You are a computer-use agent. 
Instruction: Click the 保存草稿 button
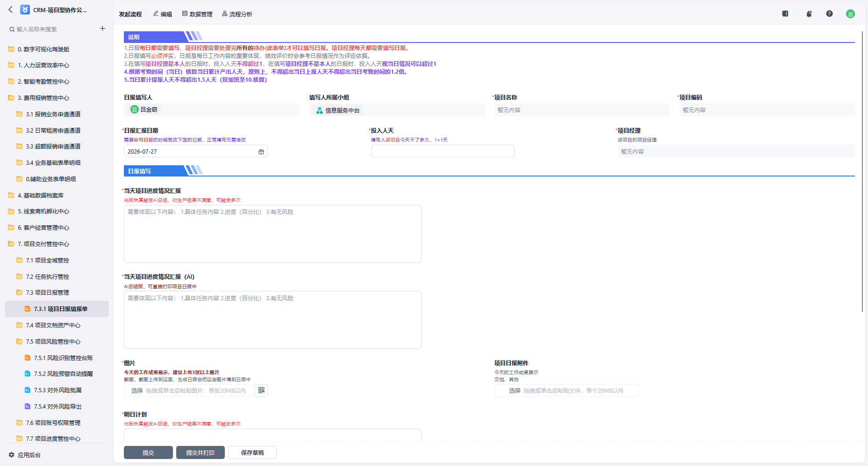coord(252,452)
